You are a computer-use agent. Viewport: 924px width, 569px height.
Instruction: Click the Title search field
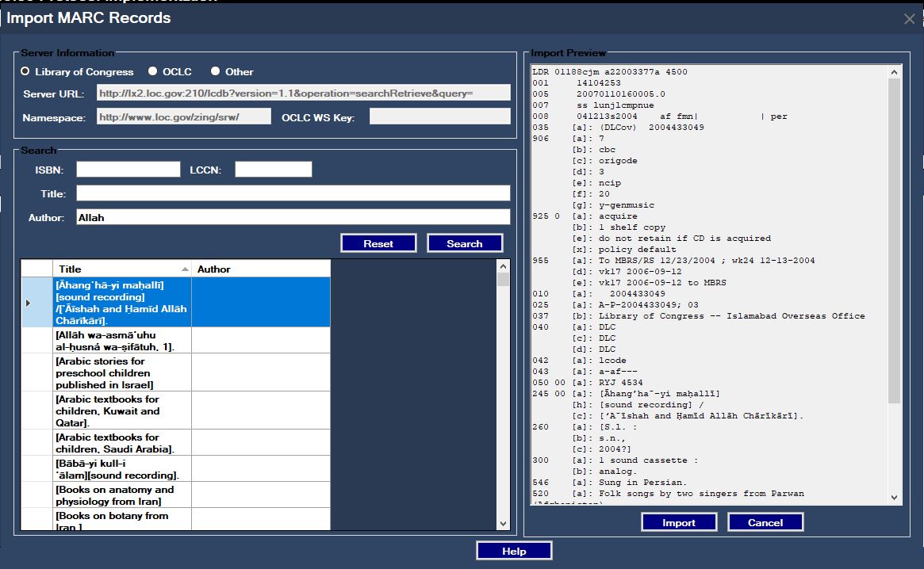292,193
